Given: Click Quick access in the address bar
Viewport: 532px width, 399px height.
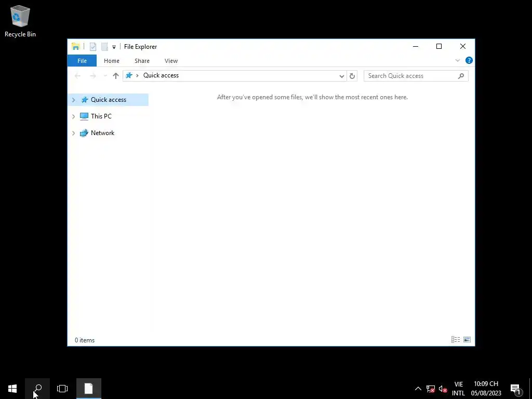Looking at the screenshot, I should [161, 75].
